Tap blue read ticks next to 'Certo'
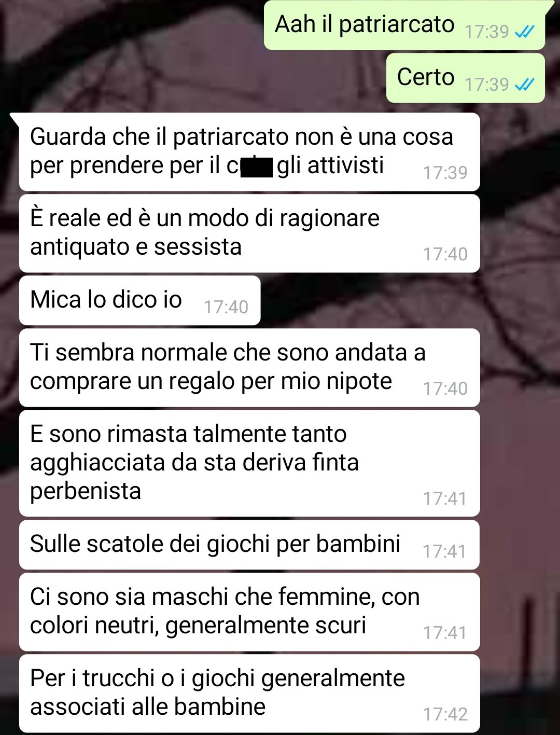The height and width of the screenshot is (735, 560). [524, 85]
